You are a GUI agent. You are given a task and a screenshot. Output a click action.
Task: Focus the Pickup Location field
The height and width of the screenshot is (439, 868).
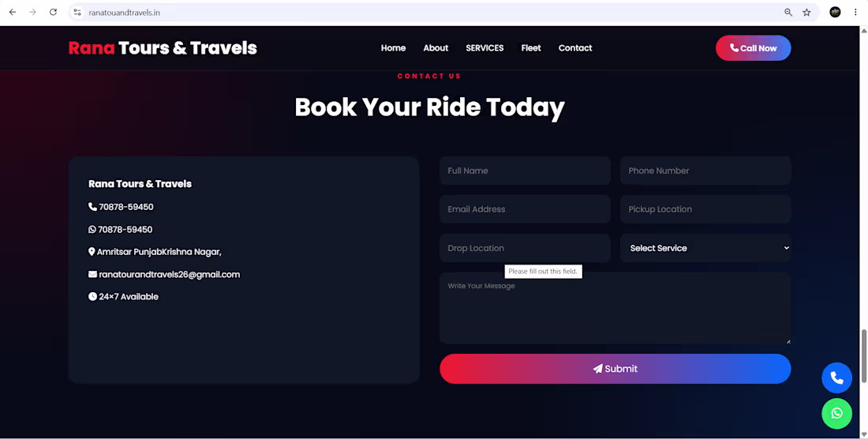[x=705, y=209]
